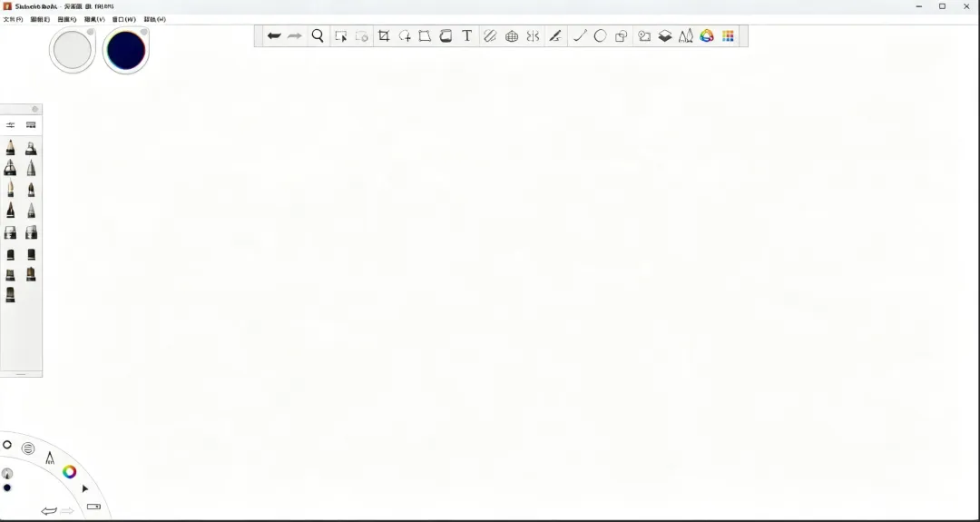Click the lagoon faded redo arrow
Image resolution: width=980 pixels, height=522 pixels.
pyautogui.click(x=67, y=511)
